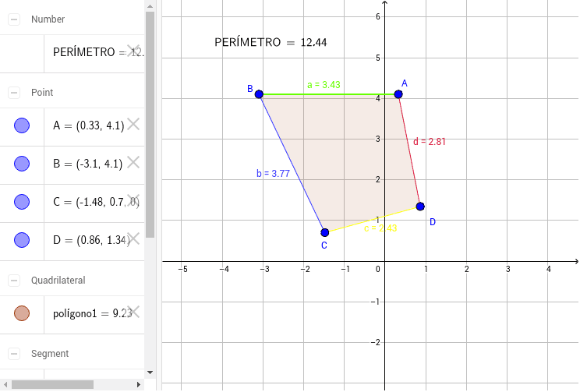Click the blue label b = 3.77
The height and width of the screenshot is (392, 580).
pyautogui.click(x=273, y=174)
